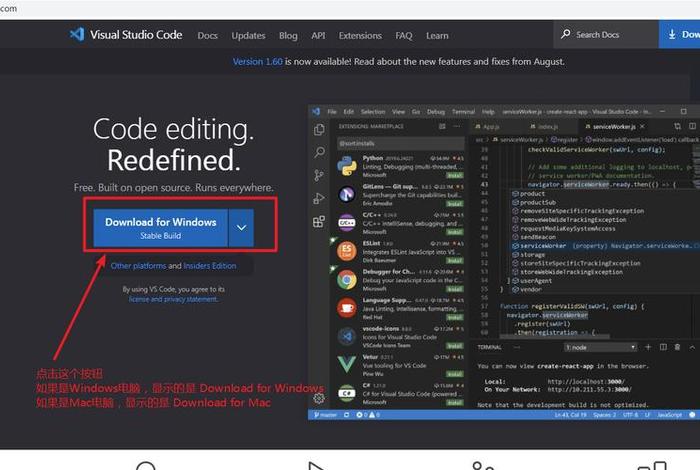Screen dimensions: 700x470
Task: Close the serviceWorker.js tab
Action: point(642,126)
